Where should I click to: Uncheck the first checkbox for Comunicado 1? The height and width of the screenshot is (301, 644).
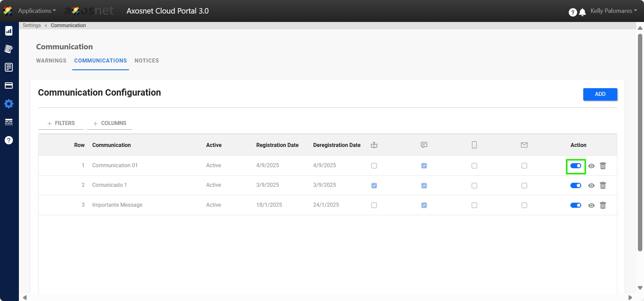[374, 186]
